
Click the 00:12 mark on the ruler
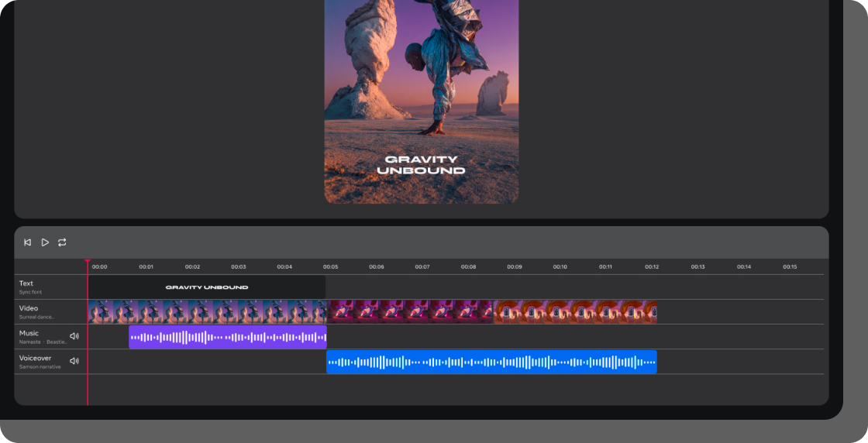[652, 266]
